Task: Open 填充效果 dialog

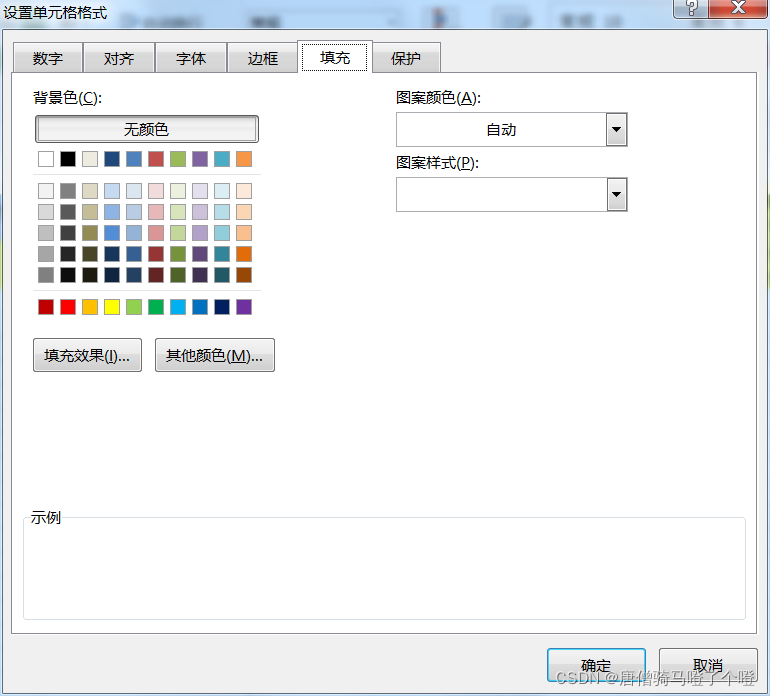Action: (x=87, y=355)
